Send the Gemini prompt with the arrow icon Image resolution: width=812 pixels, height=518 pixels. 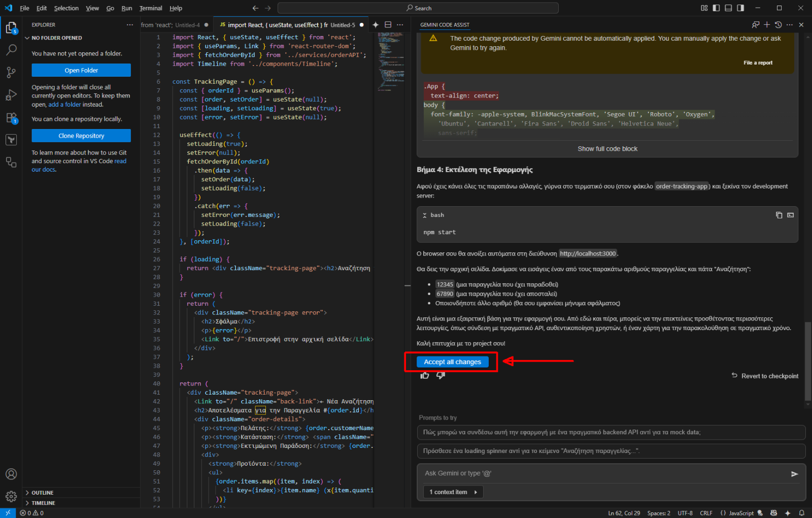tap(794, 474)
